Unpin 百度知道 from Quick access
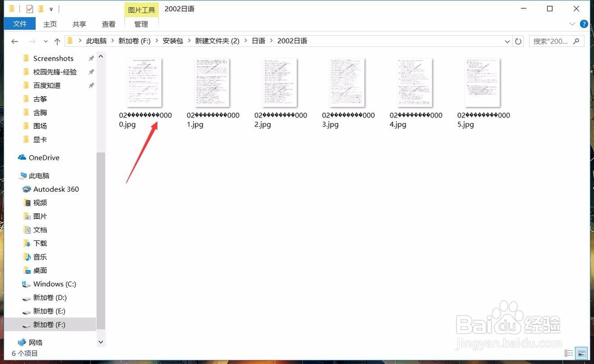 coord(91,85)
